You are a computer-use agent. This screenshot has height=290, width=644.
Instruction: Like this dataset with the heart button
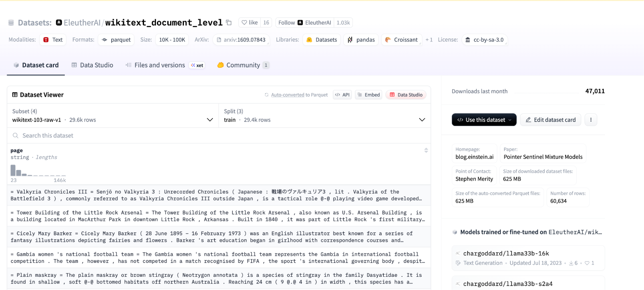tap(250, 23)
